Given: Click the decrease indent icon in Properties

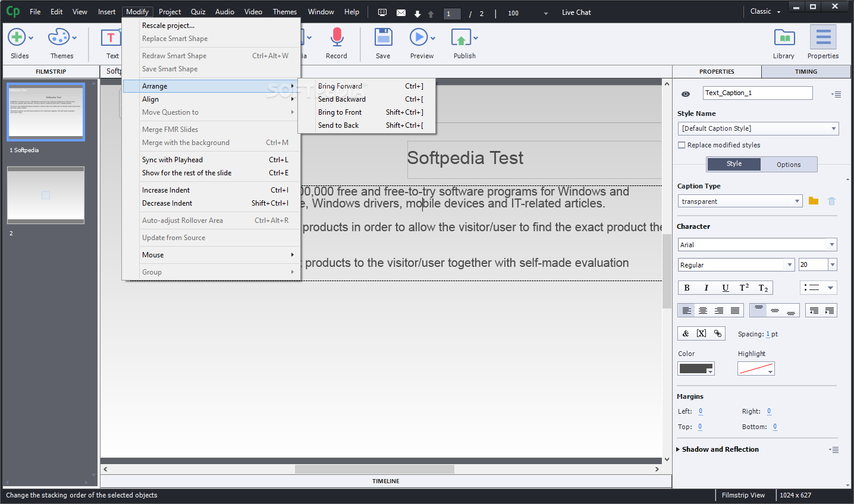Looking at the screenshot, I should click(814, 310).
